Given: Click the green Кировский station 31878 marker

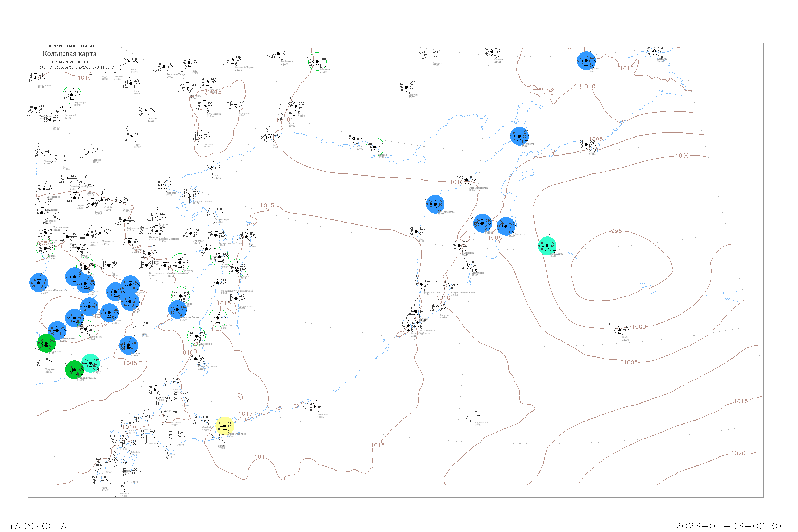Looking at the screenshot, I should [x=46, y=343].
